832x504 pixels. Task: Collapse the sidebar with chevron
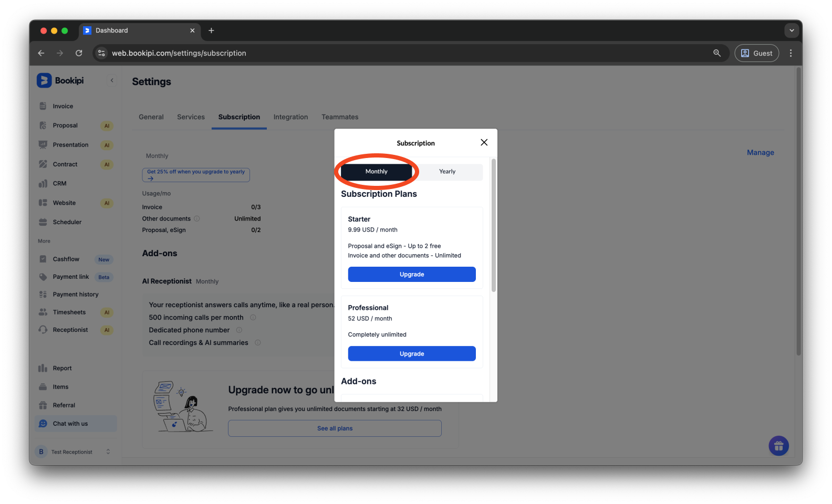point(112,80)
